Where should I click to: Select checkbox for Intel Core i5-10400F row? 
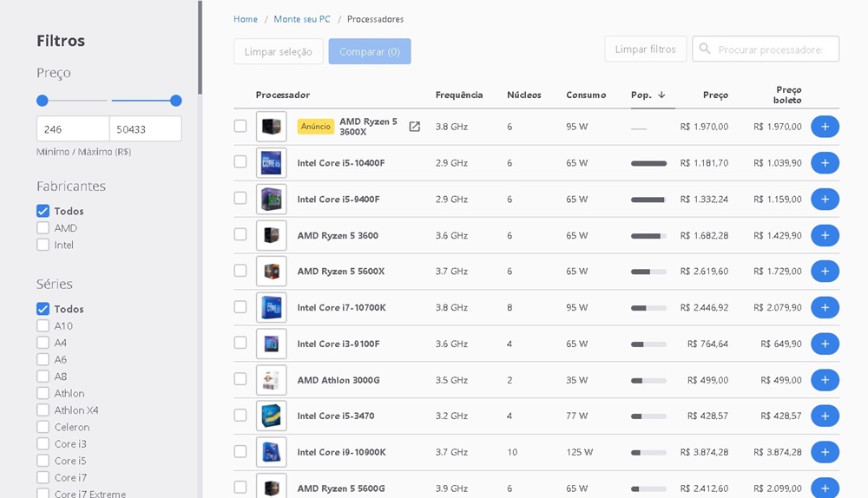click(240, 161)
